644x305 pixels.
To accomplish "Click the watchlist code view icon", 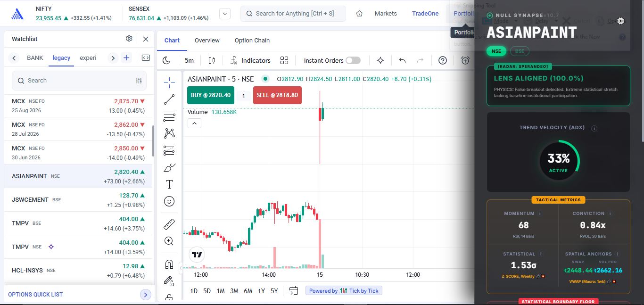I will pos(146,58).
